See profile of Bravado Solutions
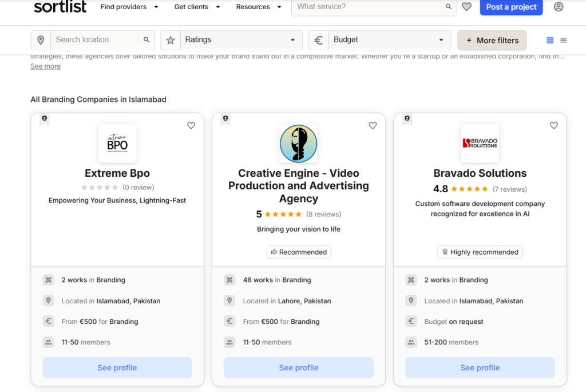 coord(480,367)
